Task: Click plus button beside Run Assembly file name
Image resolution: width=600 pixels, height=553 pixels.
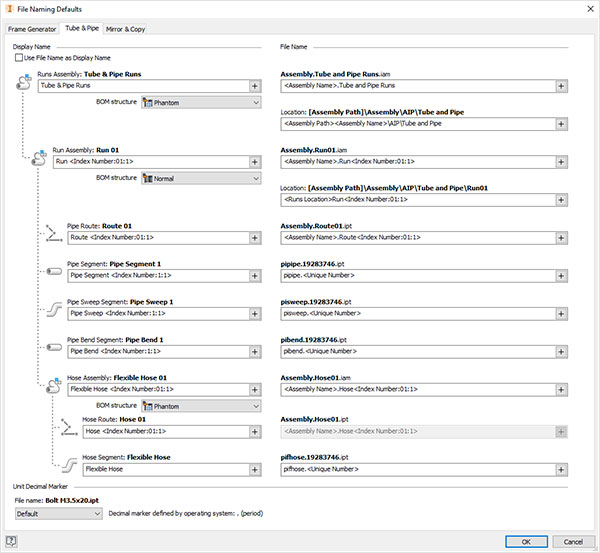Action: [562, 161]
